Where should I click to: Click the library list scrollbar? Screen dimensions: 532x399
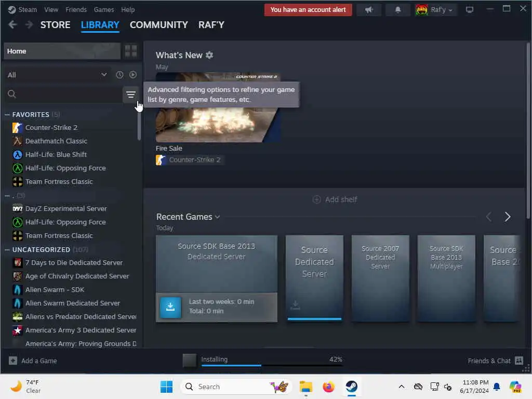(x=139, y=125)
